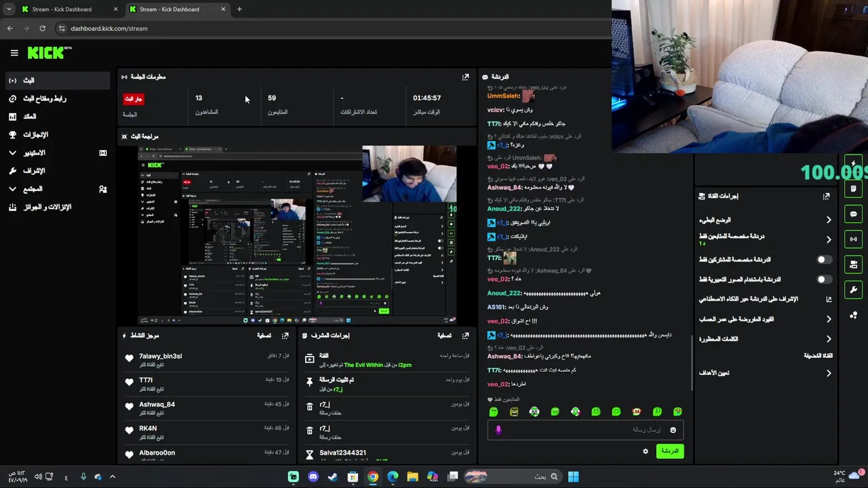Click Saiva12344321 in moderator actions

click(x=342, y=453)
